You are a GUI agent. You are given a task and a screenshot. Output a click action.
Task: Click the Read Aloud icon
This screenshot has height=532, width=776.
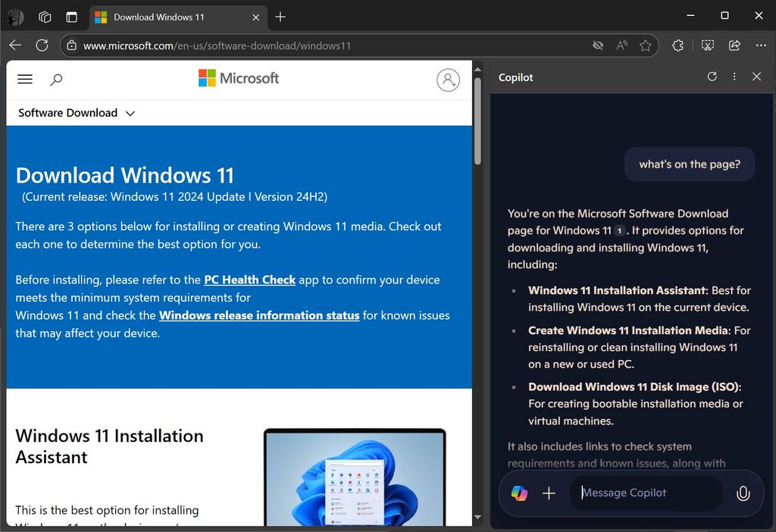(x=622, y=45)
